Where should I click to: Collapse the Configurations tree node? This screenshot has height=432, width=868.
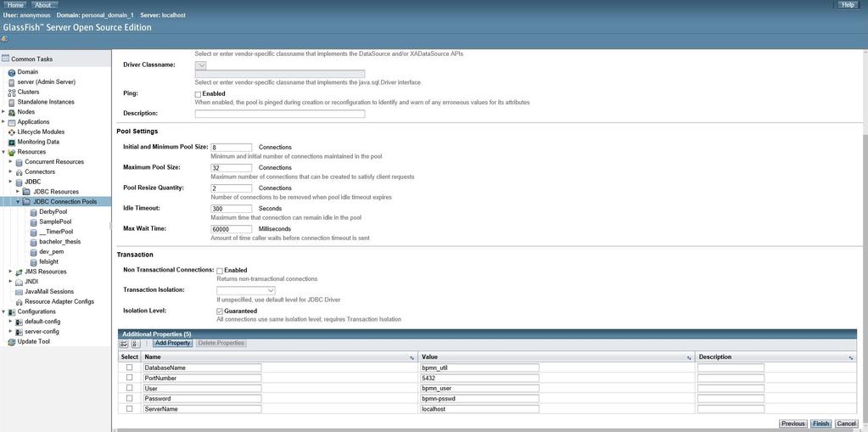tap(3, 311)
